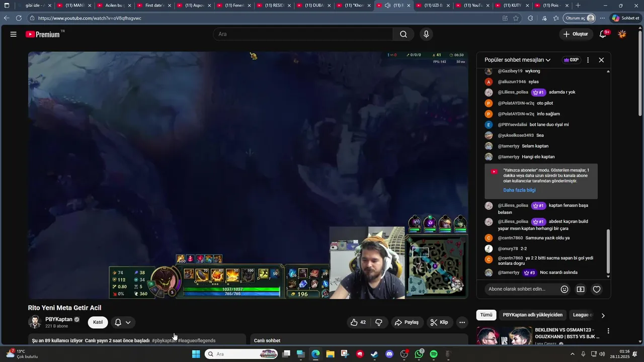Start voice search with the microphone

click(x=426, y=34)
